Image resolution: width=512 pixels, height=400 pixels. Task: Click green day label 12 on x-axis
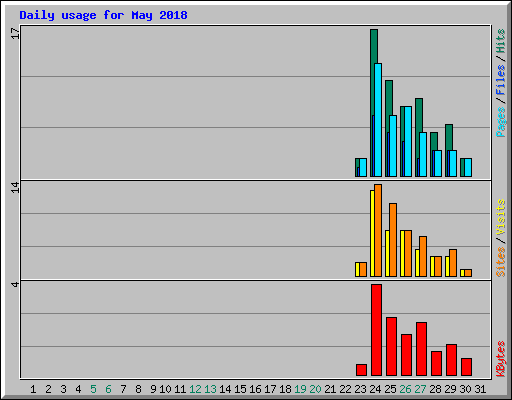coord(195,389)
